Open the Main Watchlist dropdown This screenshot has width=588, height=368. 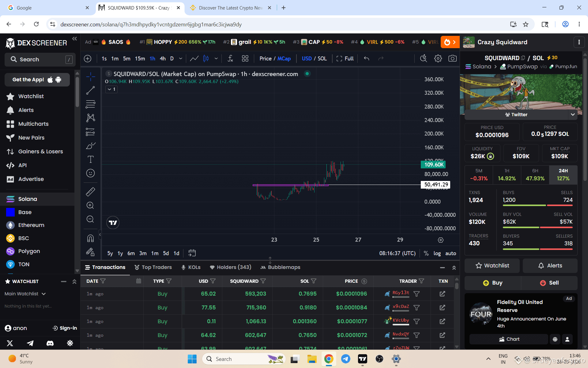25,294
